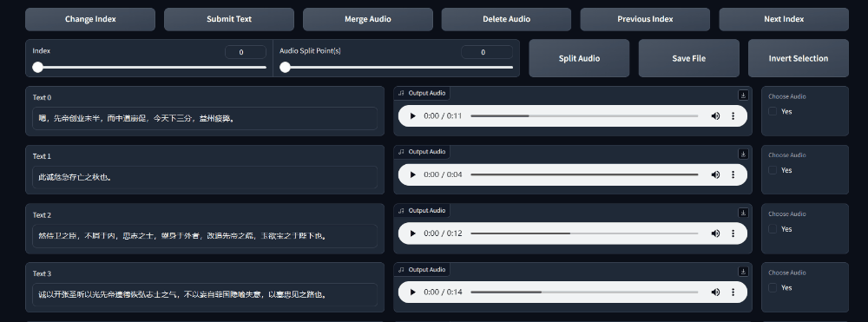Screen dimensions: 868x322
Task: Seek in the Text 3 audio progress bar
Action: pos(584,292)
